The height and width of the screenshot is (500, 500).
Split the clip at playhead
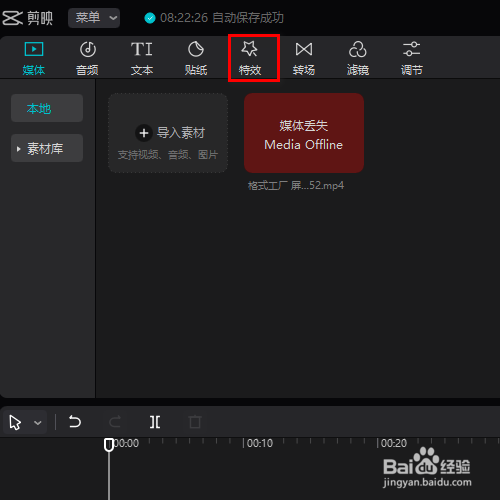(x=155, y=422)
